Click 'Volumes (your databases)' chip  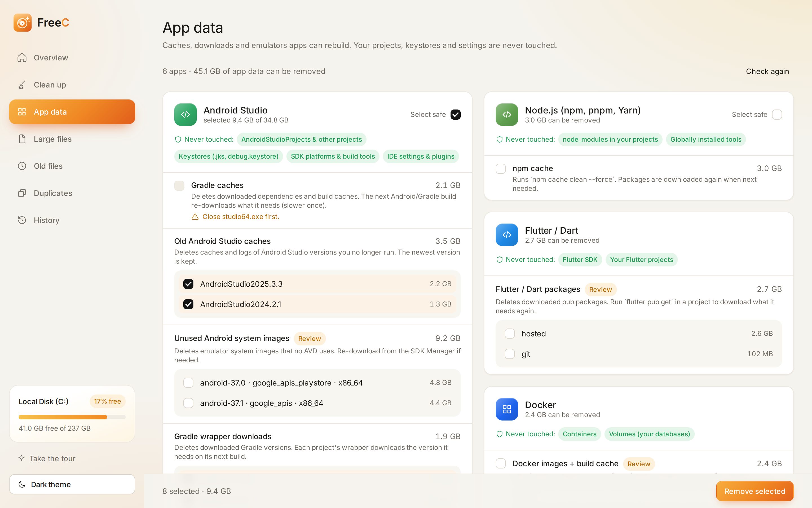coord(649,434)
